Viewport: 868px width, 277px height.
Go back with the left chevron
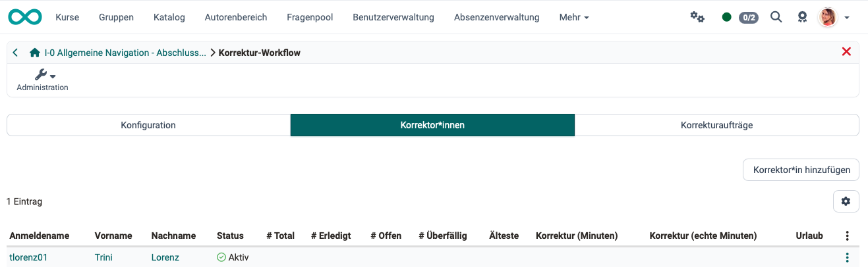15,53
